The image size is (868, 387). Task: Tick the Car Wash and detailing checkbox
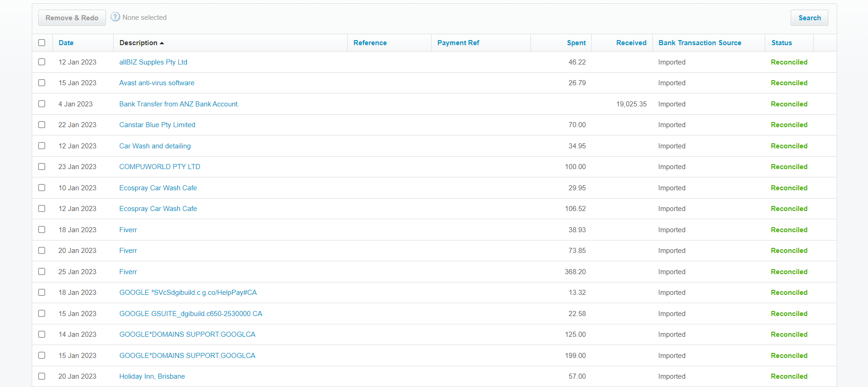(42, 146)
